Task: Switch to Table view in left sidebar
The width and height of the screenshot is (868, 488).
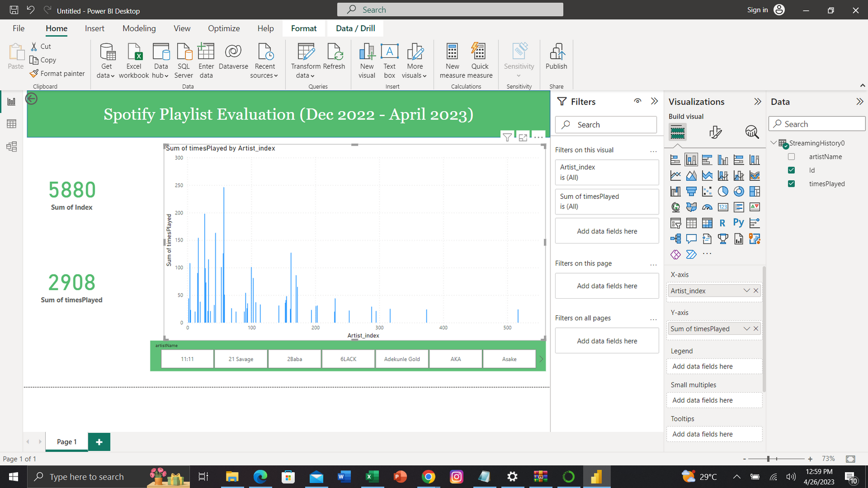Action: point(12,124)
